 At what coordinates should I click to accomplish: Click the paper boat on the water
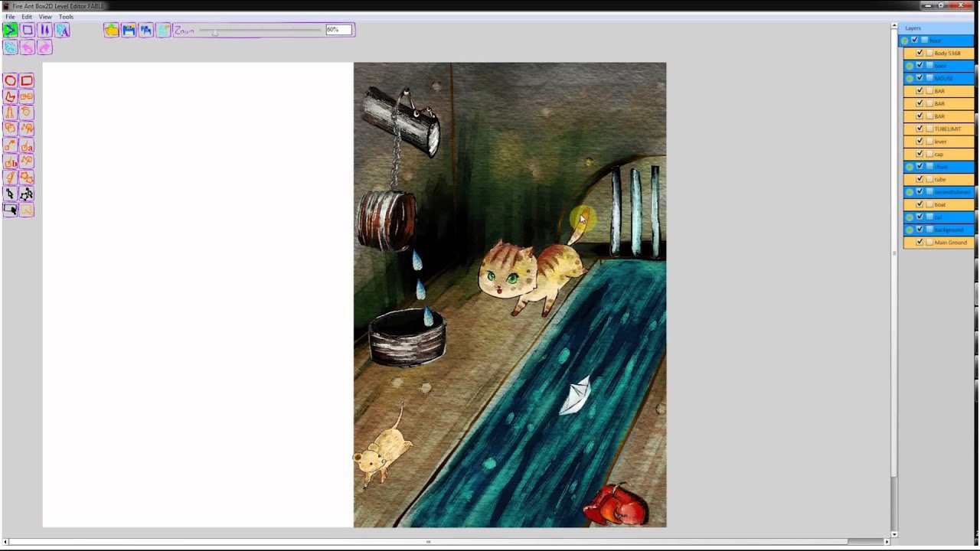pyautogui.click(x=576, y=396)
